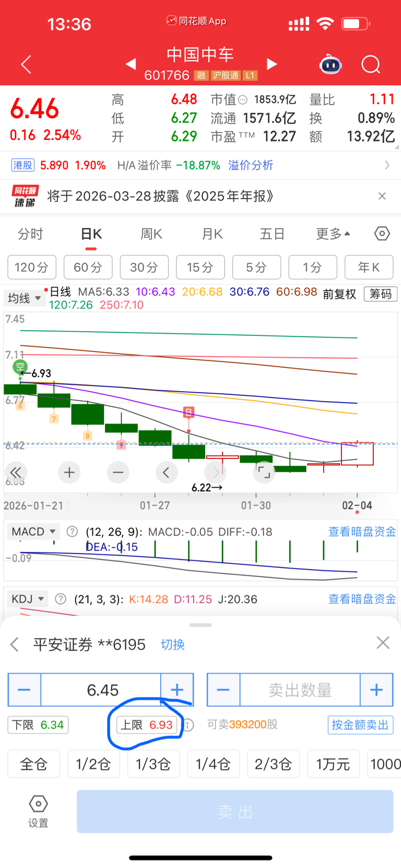
Task: Tap 查看暗盘资金 link beside KDJ
Action: [x=362, y=599]
